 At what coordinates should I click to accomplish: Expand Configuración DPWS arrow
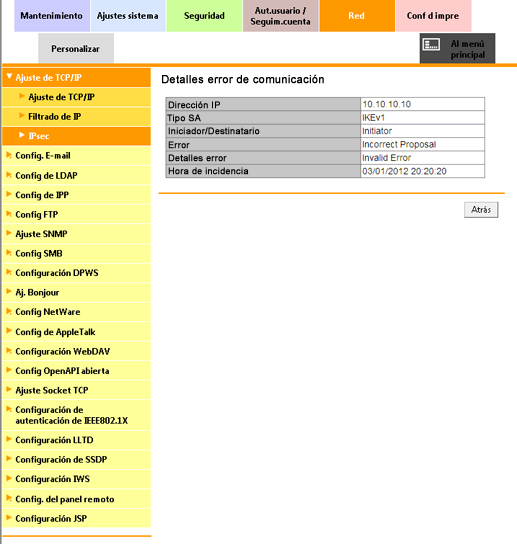coord(9,272)
